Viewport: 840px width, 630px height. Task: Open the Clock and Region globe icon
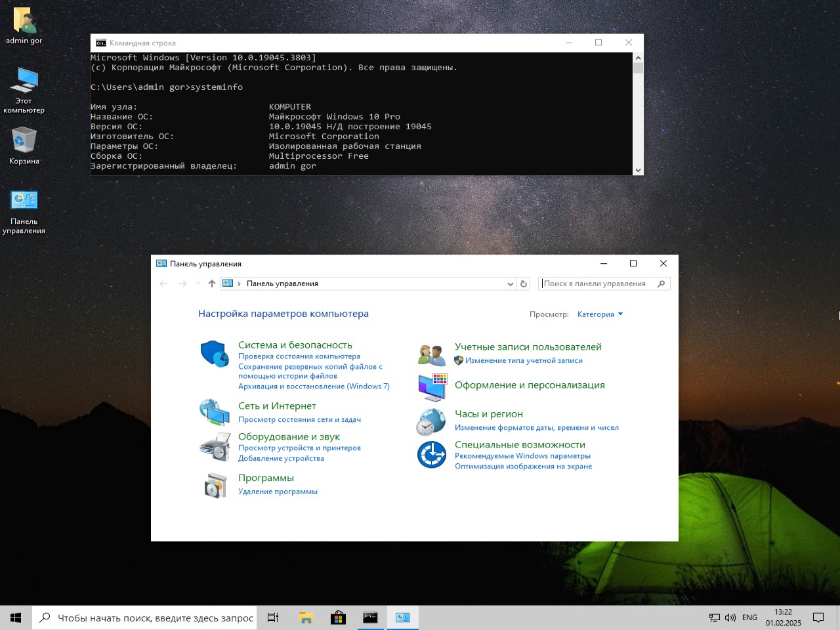point(432,421)
